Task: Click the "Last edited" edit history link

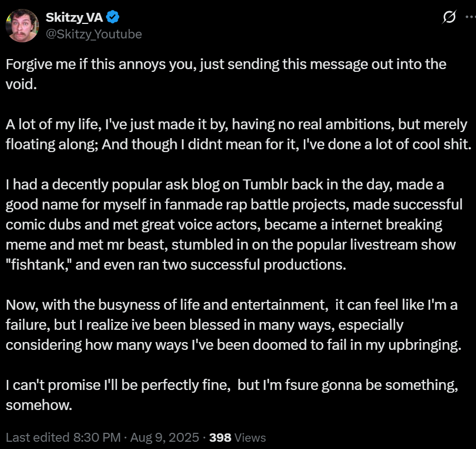Action: tap(38, 437)
